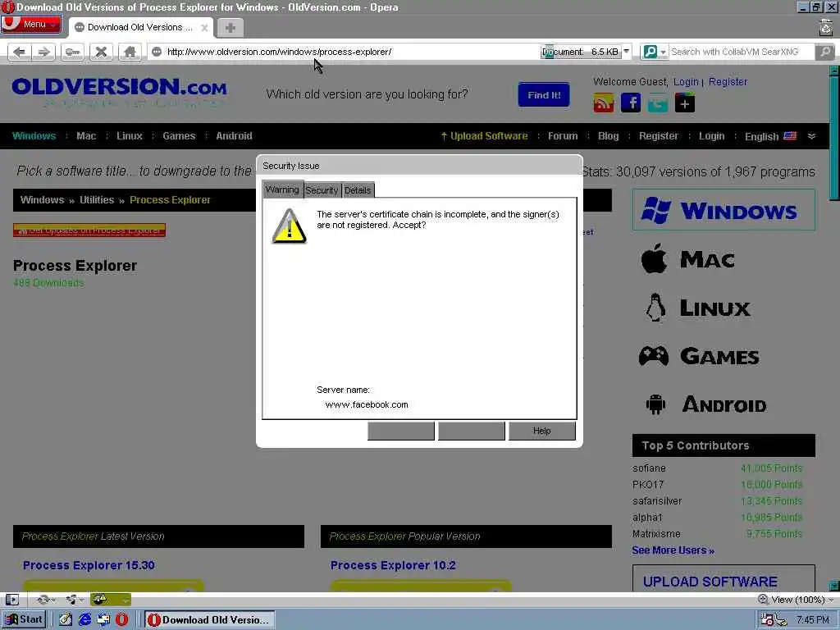
Task: Click the Help button in Security Issue dialog
Action: click(x=541, y=431)
